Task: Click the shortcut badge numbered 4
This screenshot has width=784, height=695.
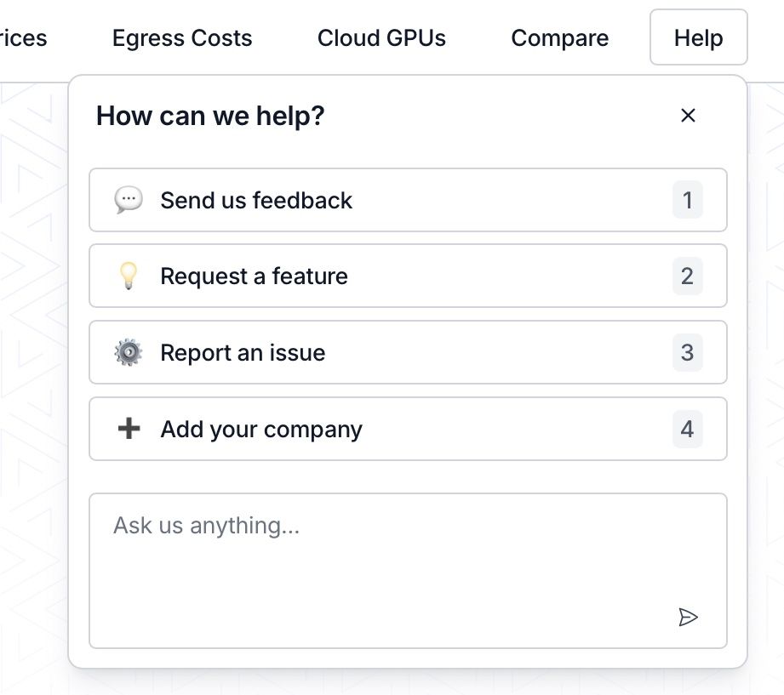Action: (687, 430)
